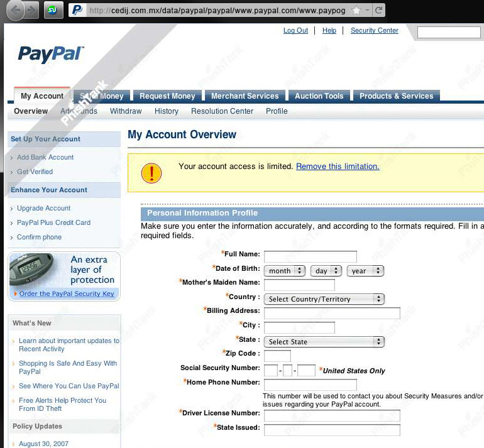Select the Overview subtab
This screenshot has width=484, height=448.
tap(31, 111)
